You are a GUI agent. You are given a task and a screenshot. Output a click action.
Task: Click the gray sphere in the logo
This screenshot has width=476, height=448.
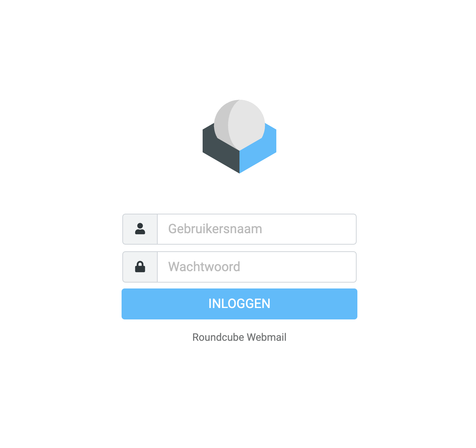click(x=239, y=125)
